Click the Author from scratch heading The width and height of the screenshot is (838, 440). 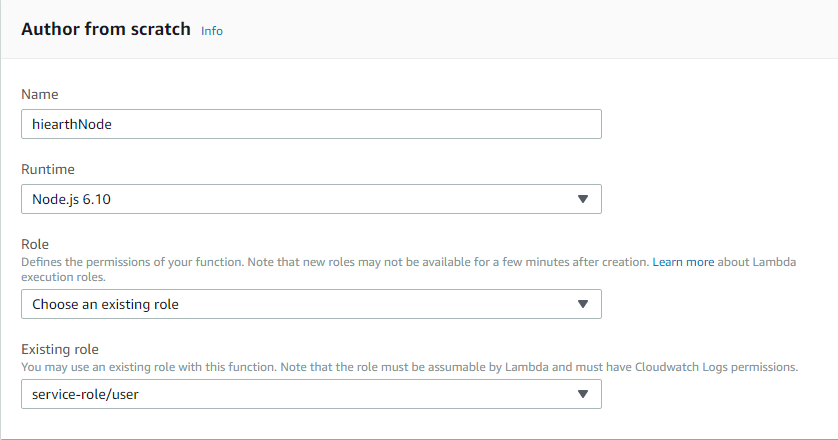click(106, 29)
